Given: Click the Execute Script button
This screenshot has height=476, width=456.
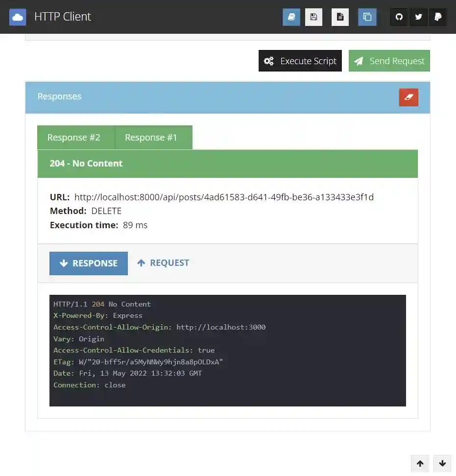Looking at the screenshot, I should pyautogui.click(x=300, y=61).
